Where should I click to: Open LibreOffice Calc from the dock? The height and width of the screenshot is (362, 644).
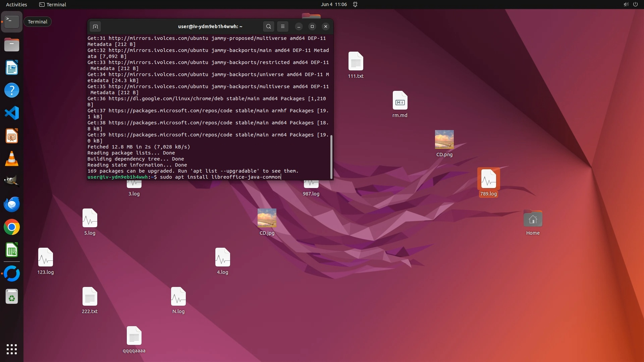pyautogui.click(x=12, y=250)
